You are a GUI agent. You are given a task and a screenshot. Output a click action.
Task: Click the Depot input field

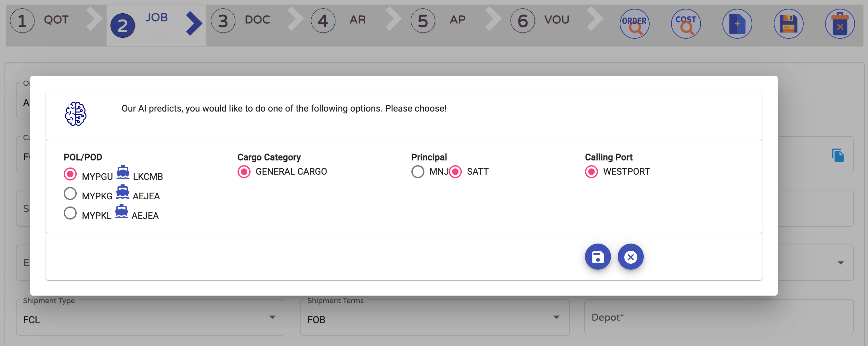(719, 318)
